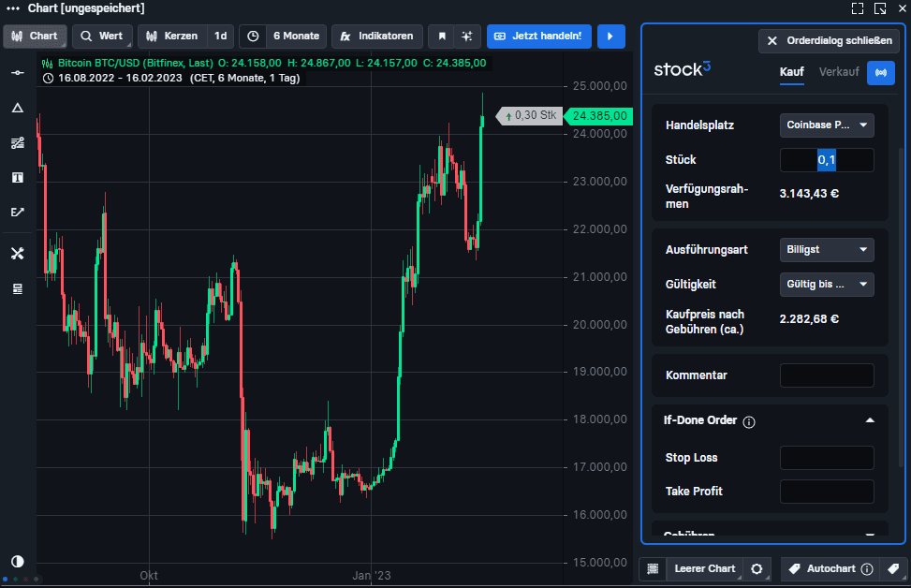The image size is (911, 588).
Task: Select the Text annotation tool
Action: click(17, 177)
